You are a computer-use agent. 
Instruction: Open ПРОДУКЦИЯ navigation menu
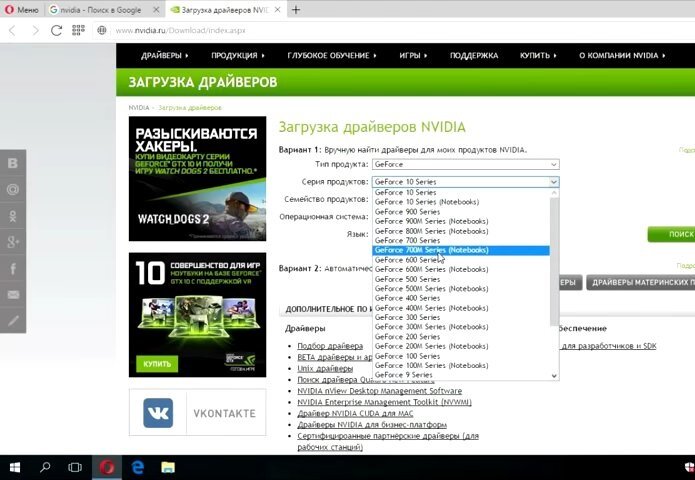(x=238, y=55)
